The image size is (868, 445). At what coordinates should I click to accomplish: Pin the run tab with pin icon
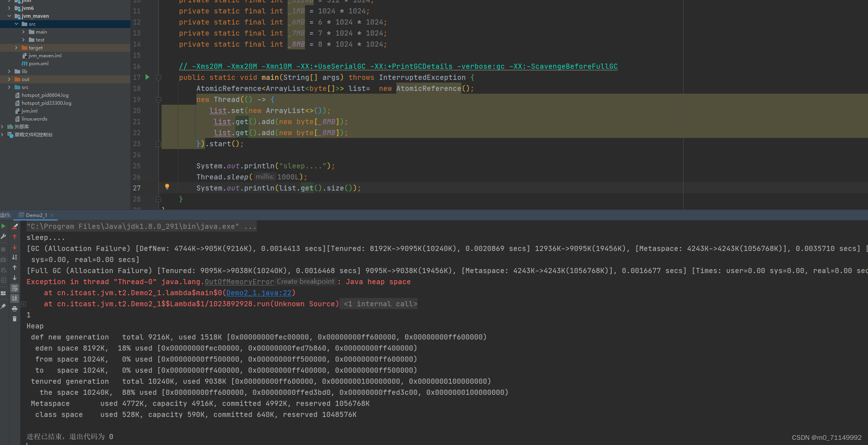(x=4, y=306)
